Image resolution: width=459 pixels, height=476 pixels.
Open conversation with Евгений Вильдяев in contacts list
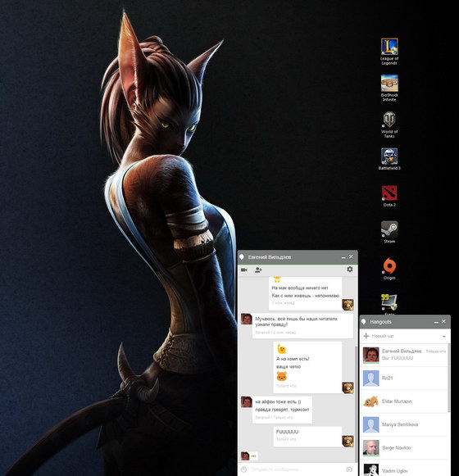(404, 355)
